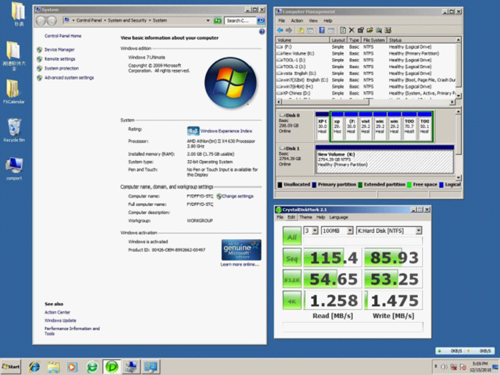The height and width of the screenshot is (375, 500).
Task: Run all tests with the All button
Action: pyautogui.click(x=292, y=236)
